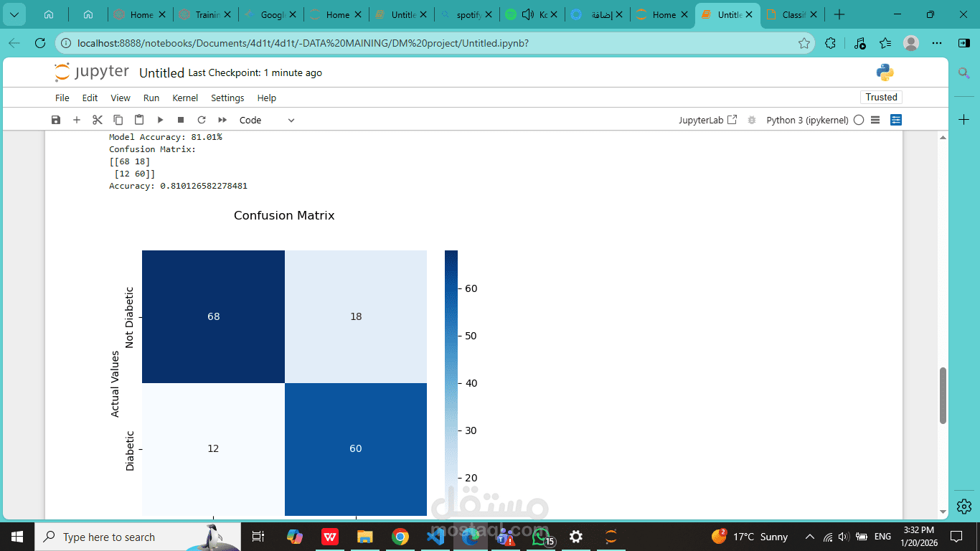The height and width of the screenshot is (551, 980).
Task: Add sidebar app with the plus icon
Action: tap(963, 119)
